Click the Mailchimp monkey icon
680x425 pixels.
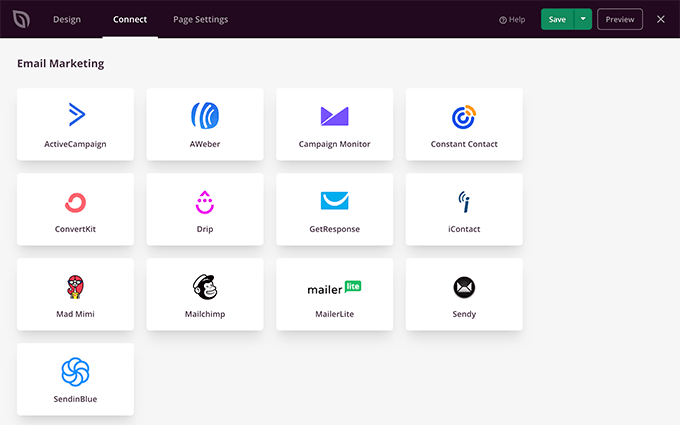(x=205, y=287)
